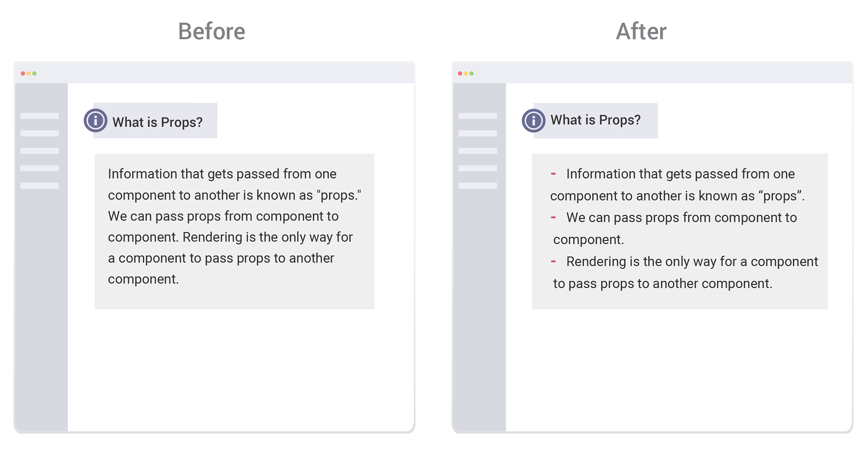Click "What is Props?" heading in Before window
868x451 pixels.
pyautogui.click(x=157, y=122)
